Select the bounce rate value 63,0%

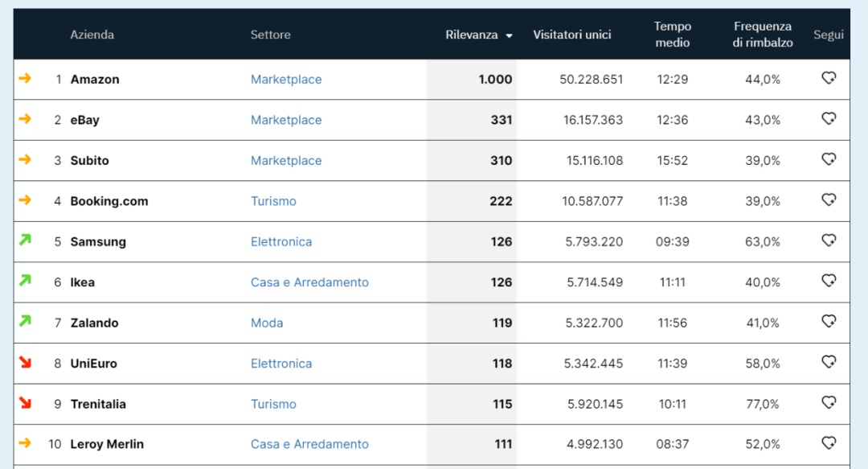tap(763, 241)
